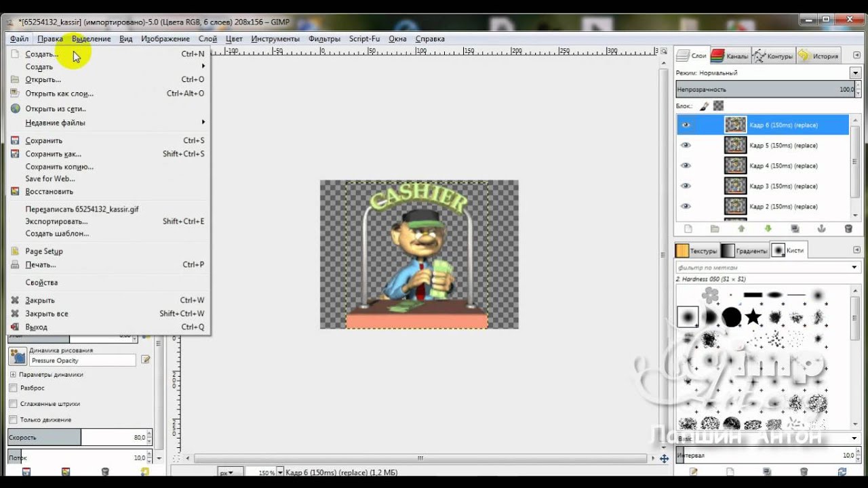Click the lock alpha channel checkerboard icon

719,106
